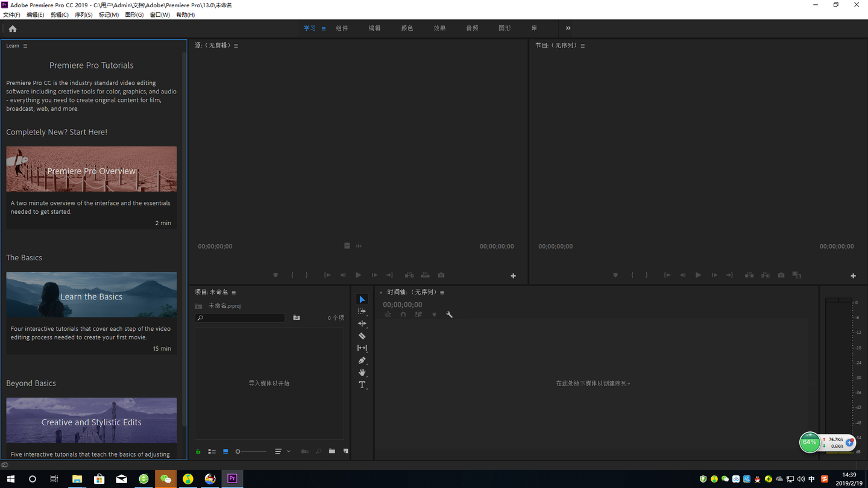Click the Lift button in Program monitor
Viewport: 868px width, 488px height.
[x=749, y=275]
